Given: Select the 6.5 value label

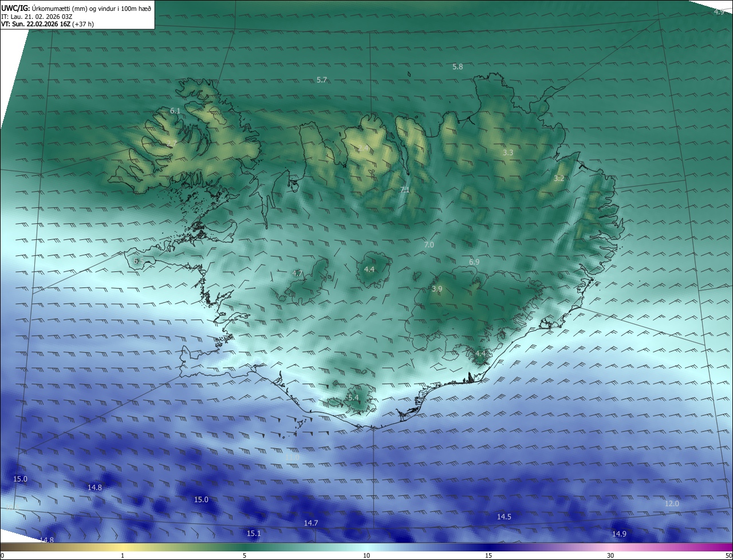Looking at the screenshot, I should click(139, 261).
